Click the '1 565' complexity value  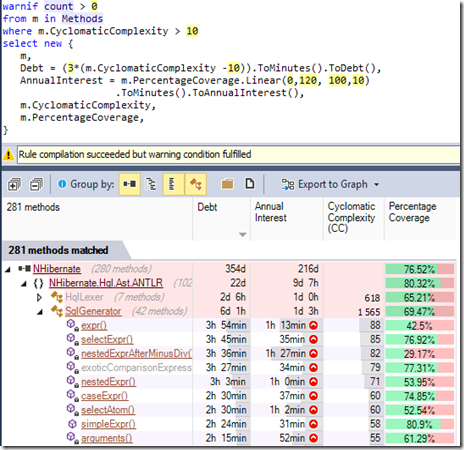point(369,312)
